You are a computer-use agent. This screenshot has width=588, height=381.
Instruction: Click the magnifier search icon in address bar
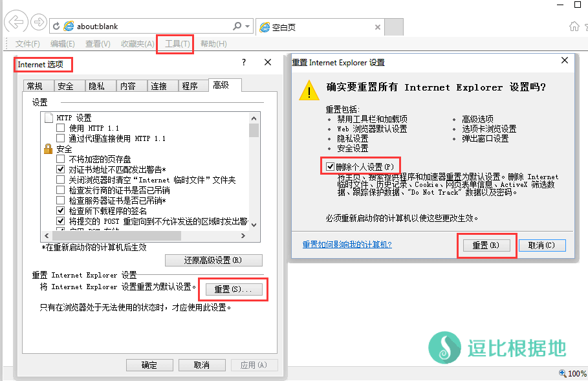tap(237, 27)
